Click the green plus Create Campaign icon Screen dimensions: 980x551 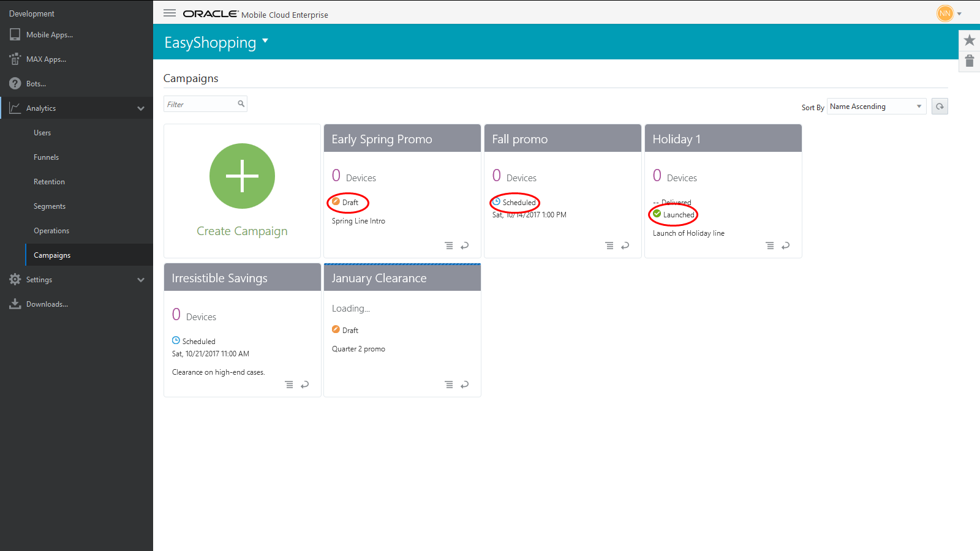tap(242, 176)
